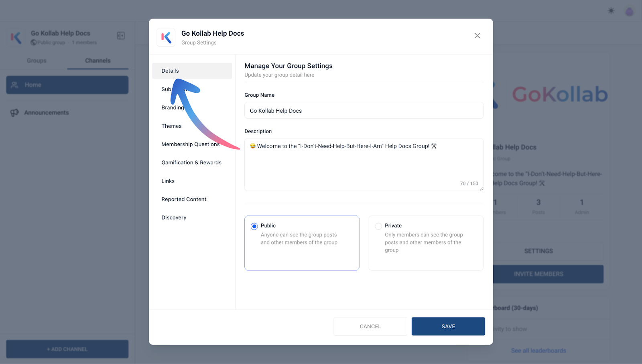Screen dimensions: 642x364
Task: Click the 'Manage Your Group Settings' heading
Action: pyautogui.click(x=288, y=66)
